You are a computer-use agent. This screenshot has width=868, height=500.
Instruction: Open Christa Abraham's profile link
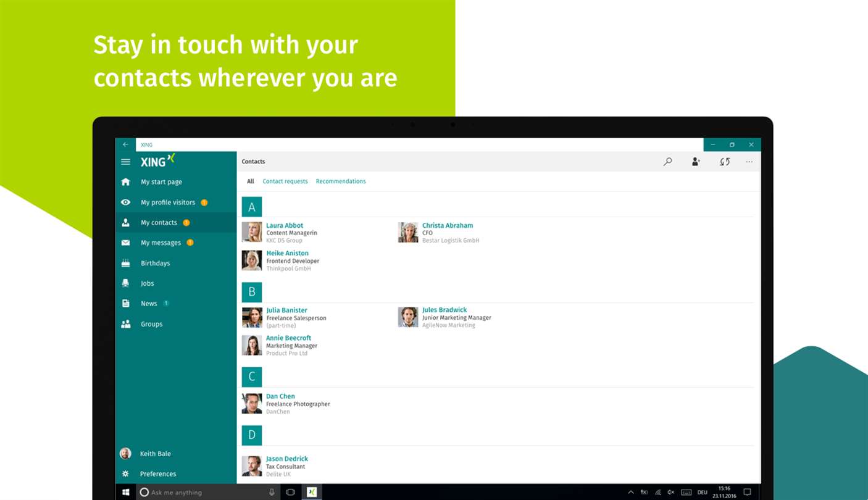pos(448,226)
